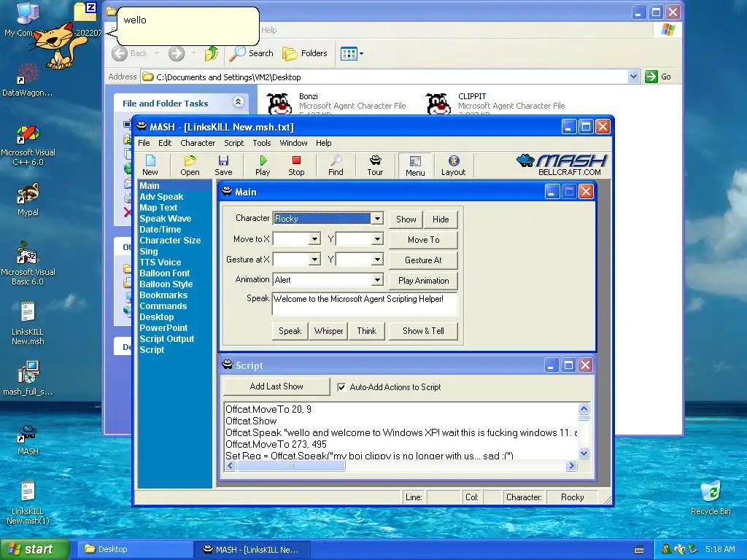Viewport: 747px width, 560px height.
Task: Click the Up folder icon in Explorer
Action: [212, 53]
